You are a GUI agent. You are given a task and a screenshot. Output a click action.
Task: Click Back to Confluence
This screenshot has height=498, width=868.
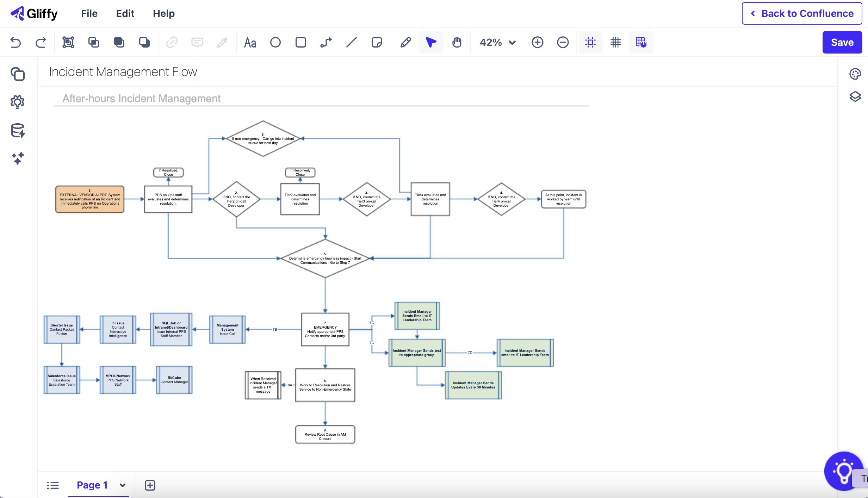(x=801, y=13)
